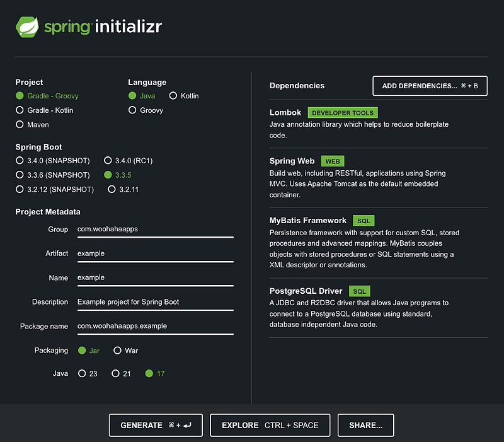
Task: Click the Group metadata input field
Action: (x=155, y=229)
